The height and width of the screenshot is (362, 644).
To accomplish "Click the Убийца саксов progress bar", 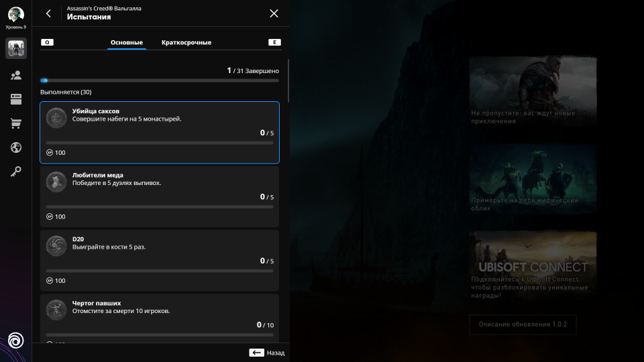I will tap(160, 143).
